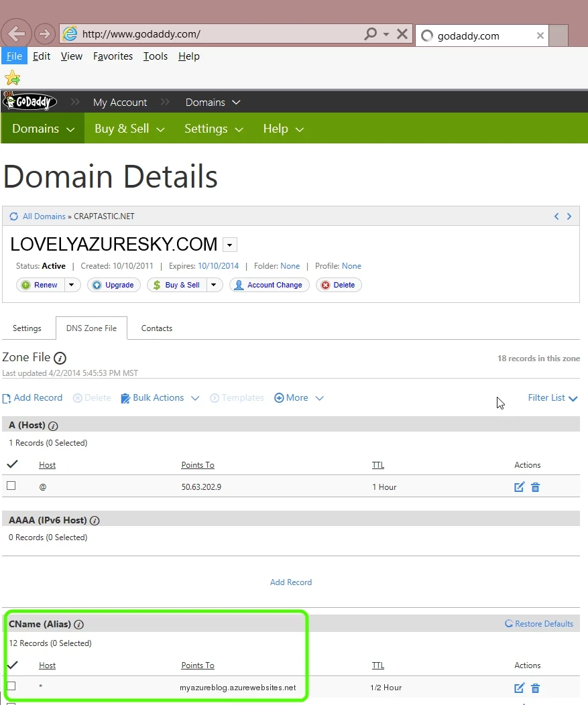Image resolution: width=588 pixels, height=705 pixels.
Task: Check the box for the @ host record
Action: tap(11, 486)
